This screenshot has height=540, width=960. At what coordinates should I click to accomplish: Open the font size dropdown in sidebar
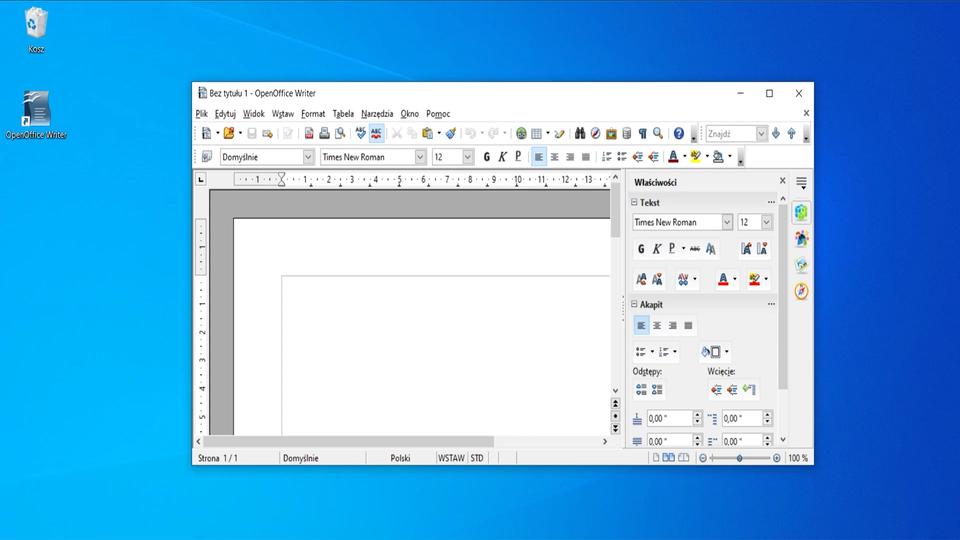(767, 222)
